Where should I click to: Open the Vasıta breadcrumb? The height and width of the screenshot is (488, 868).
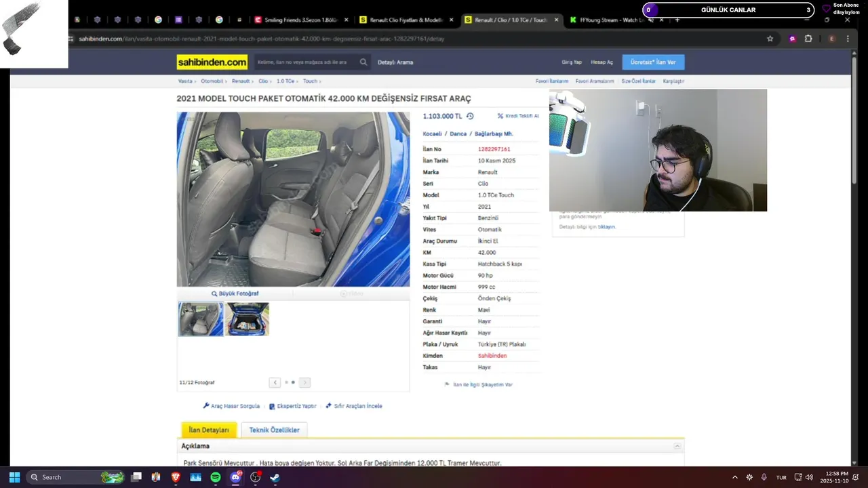pyautogui.click(x=185, y=81)
